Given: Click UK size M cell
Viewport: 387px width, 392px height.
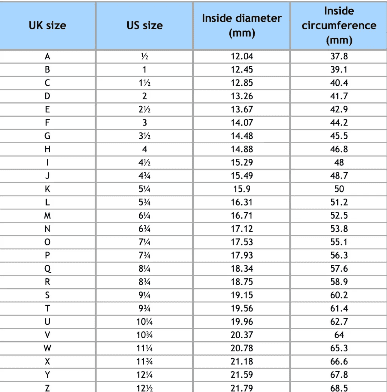Looking at the screenshot, I should [47, 216].
